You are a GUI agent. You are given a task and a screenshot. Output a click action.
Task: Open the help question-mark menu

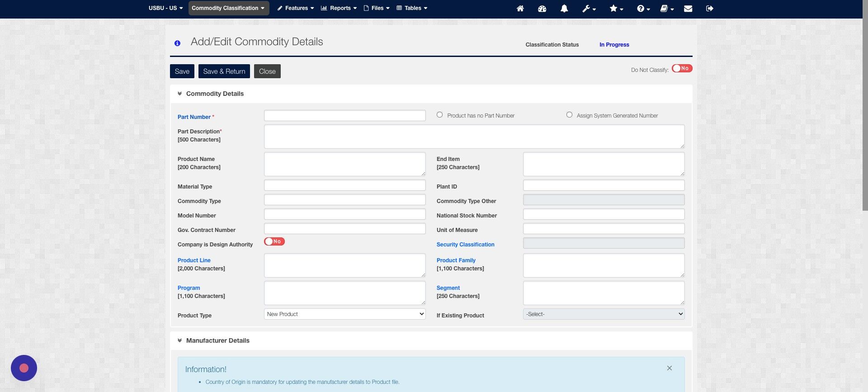pyautogui.click(x=643, y=8)
